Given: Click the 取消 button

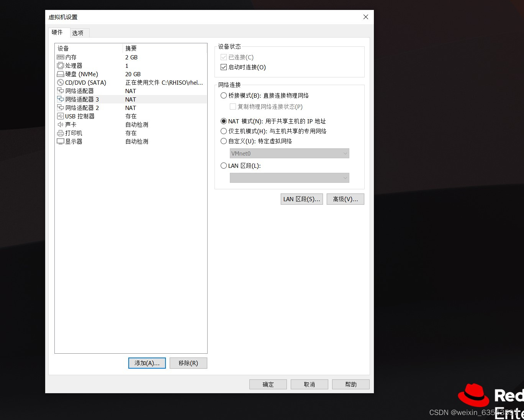Looking at the screenshot, I should click(x=309, y=384).
